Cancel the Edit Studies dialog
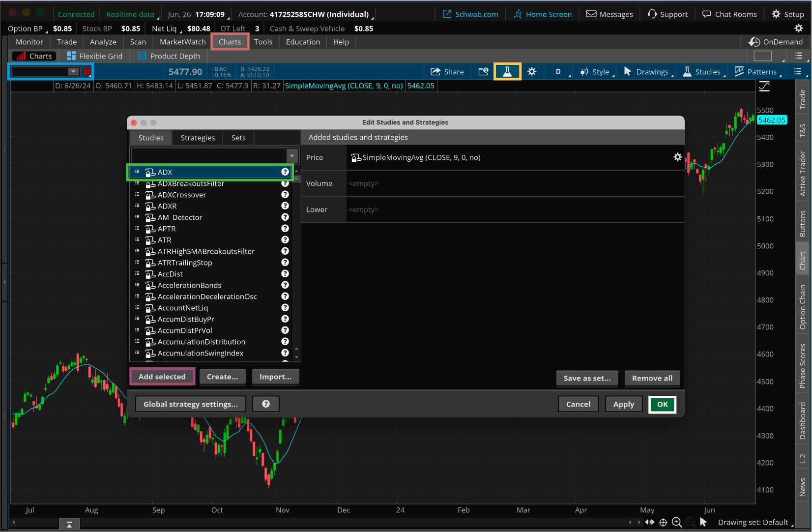 tap(578, 404)
